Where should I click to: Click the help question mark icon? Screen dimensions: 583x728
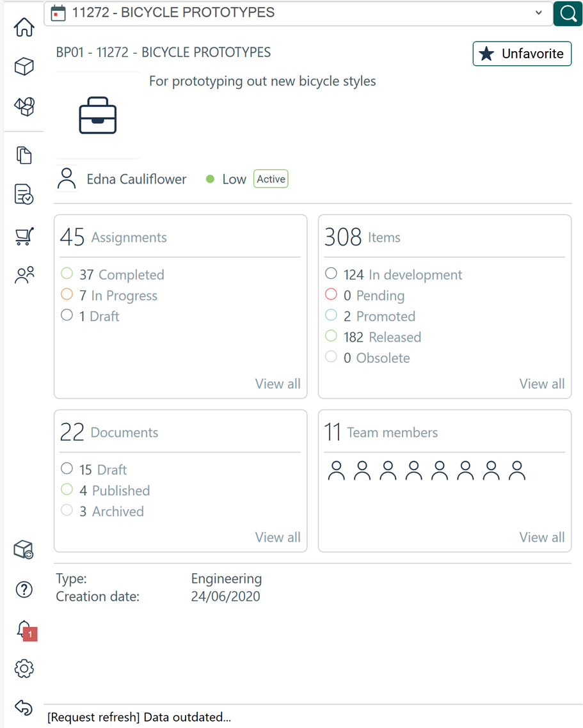tap(24, 589)
